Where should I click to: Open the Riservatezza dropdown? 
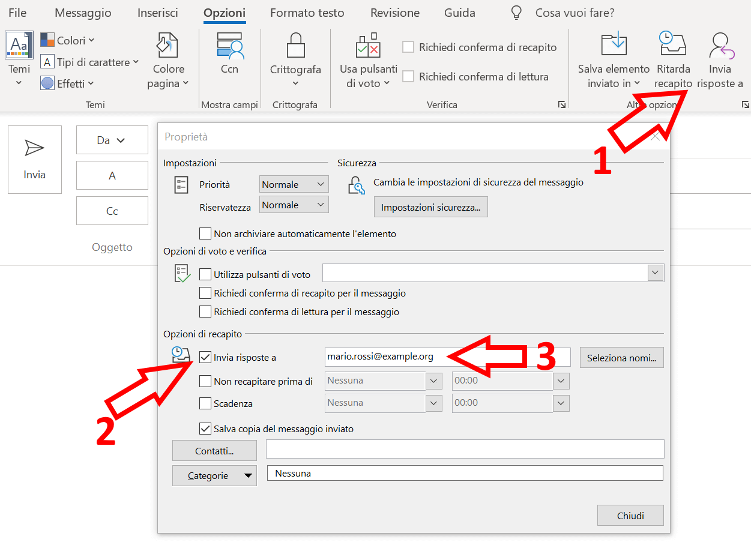click(294, 205)
